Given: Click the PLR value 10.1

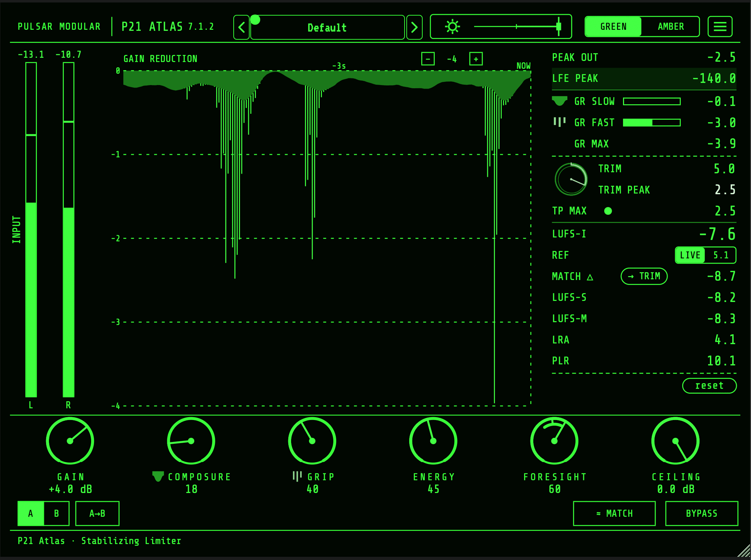Looking at the screenshot, I should tap(722, 361).
